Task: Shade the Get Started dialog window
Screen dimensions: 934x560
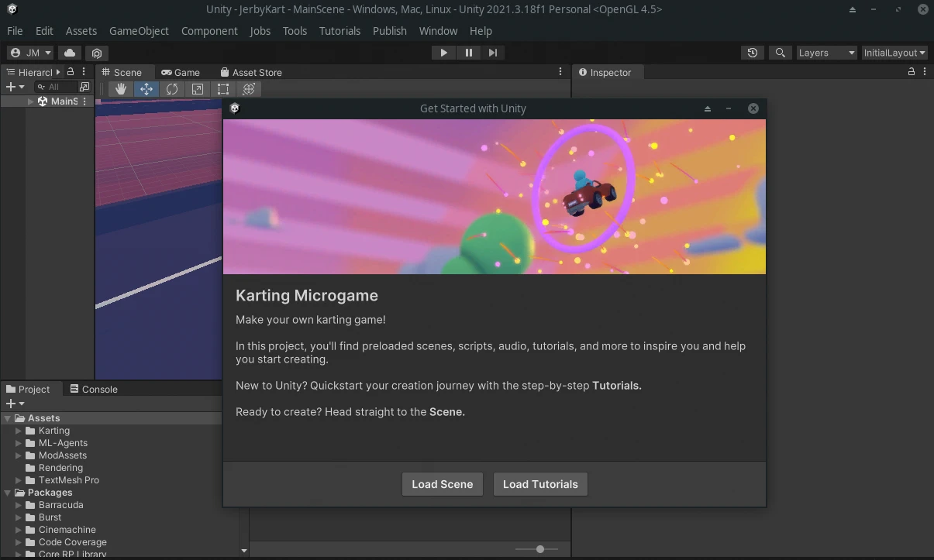Action: [x=708, y=108]
